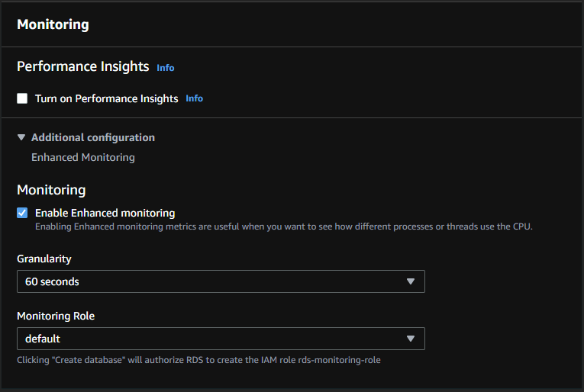This screenshot has height=392, width=584.
Task: Click the "Enhanced Monitoring" subtitle text
Action: (x=82, y=157)
